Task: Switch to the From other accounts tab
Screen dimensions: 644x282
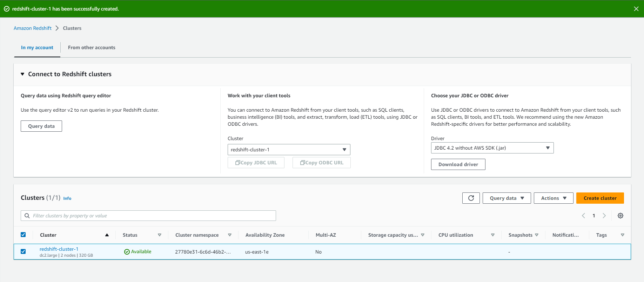Action: pos(92,47)
